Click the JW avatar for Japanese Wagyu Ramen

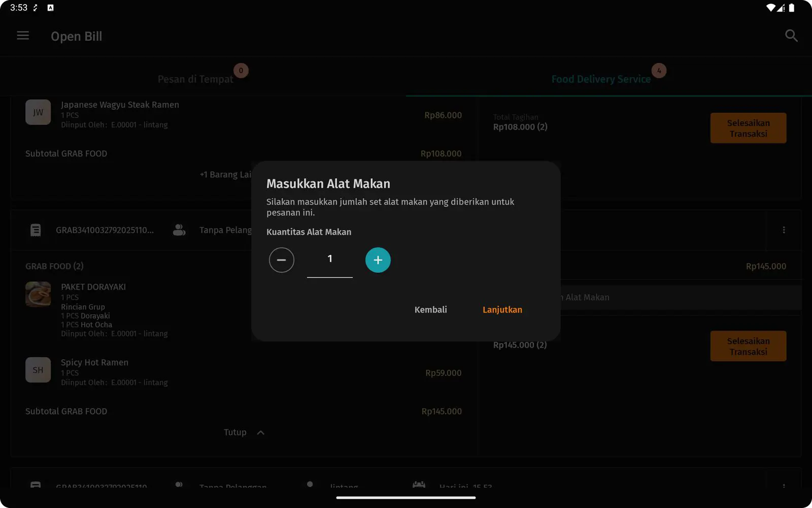click(38, 112)
